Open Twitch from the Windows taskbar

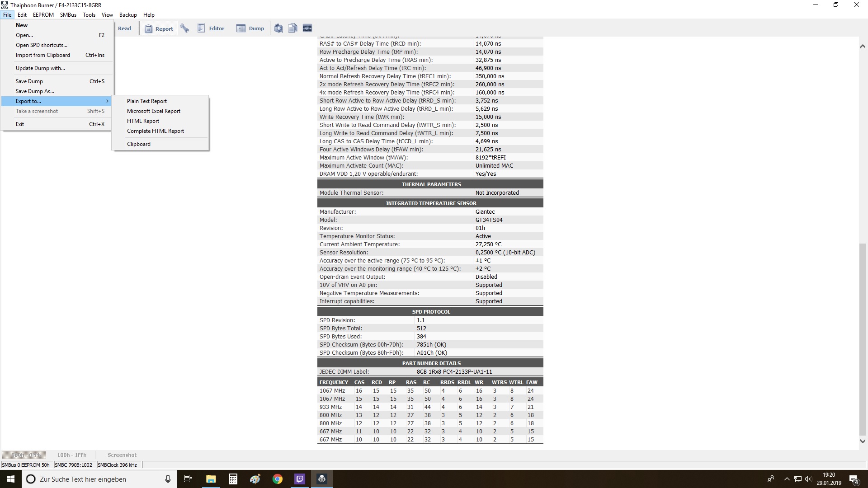[x=300, y=479]
